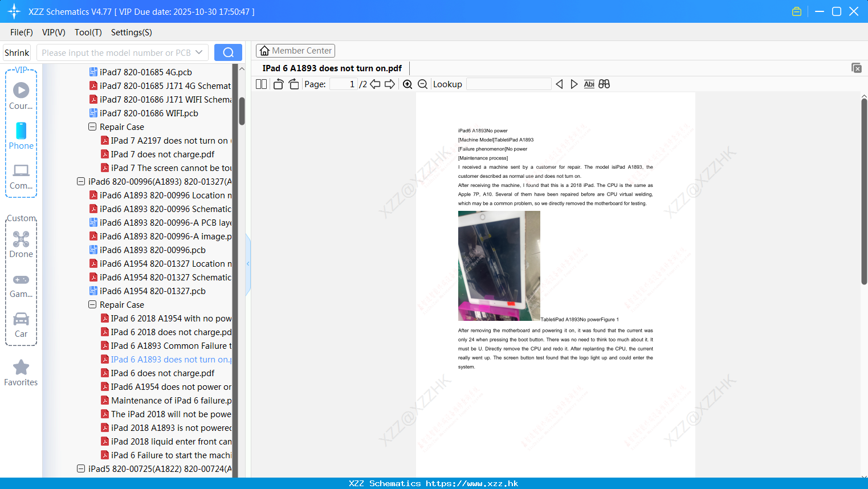Collapse the Repair Case node under iPad7

coord(92,127)
